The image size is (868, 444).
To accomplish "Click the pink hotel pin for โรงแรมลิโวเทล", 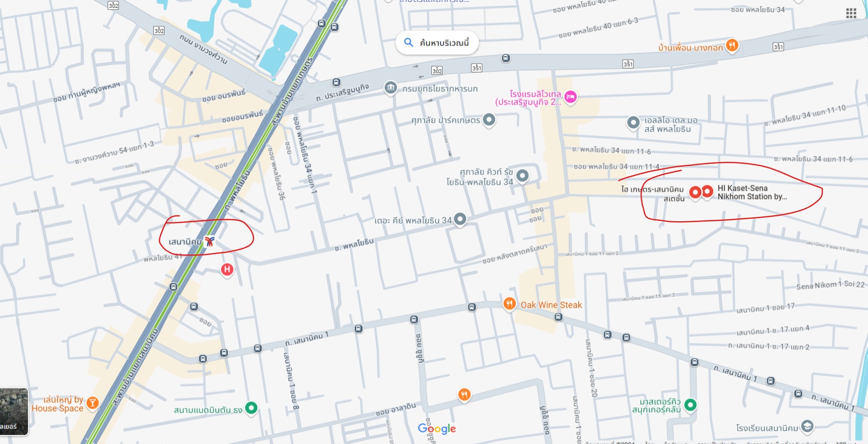I will coord(570,97).
